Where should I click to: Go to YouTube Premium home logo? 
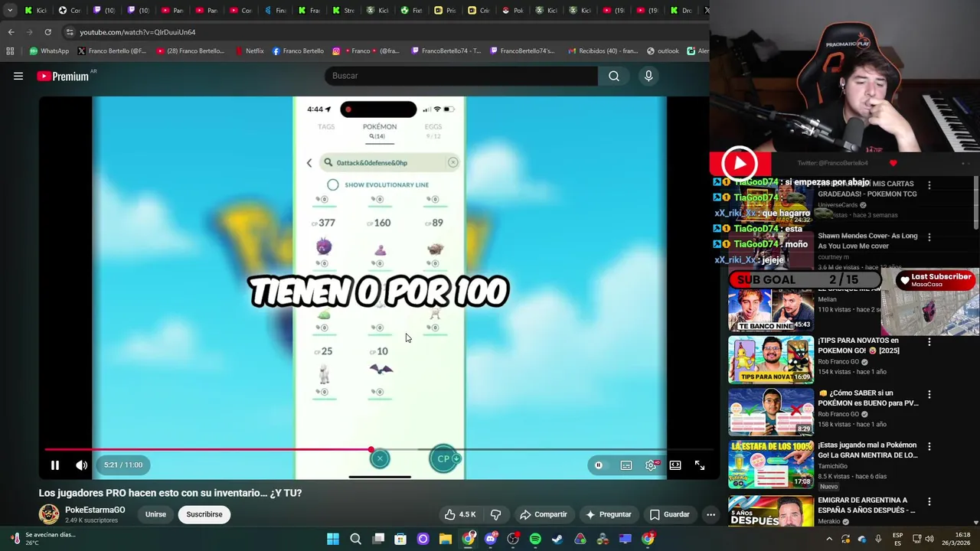pyautogui.click(x=63, y=76)
